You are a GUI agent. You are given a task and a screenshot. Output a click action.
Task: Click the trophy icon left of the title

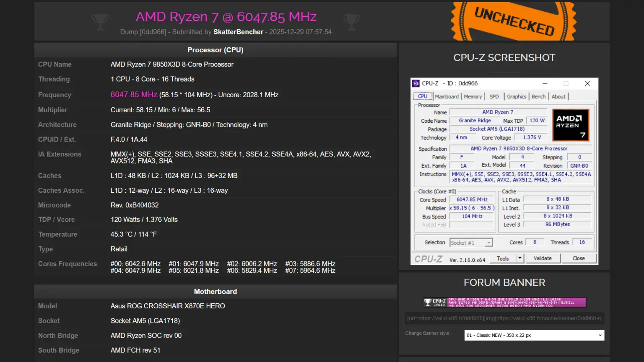[x=100, y=22]
